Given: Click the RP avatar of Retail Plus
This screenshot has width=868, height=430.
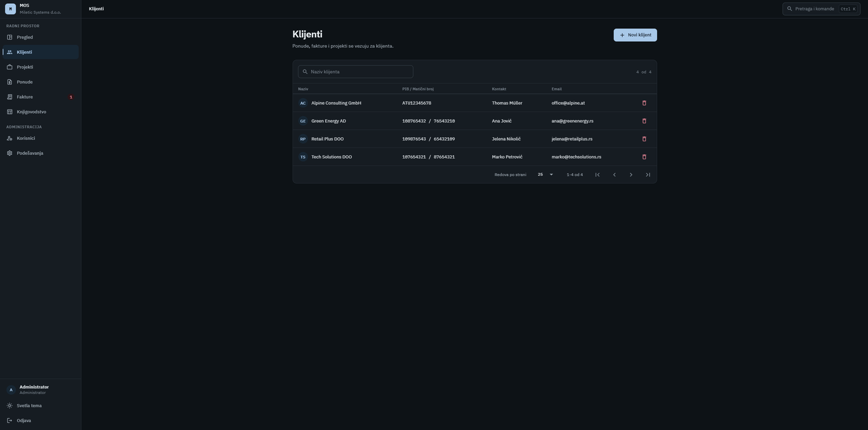Looking at the screenshot, I should [303, 139].
